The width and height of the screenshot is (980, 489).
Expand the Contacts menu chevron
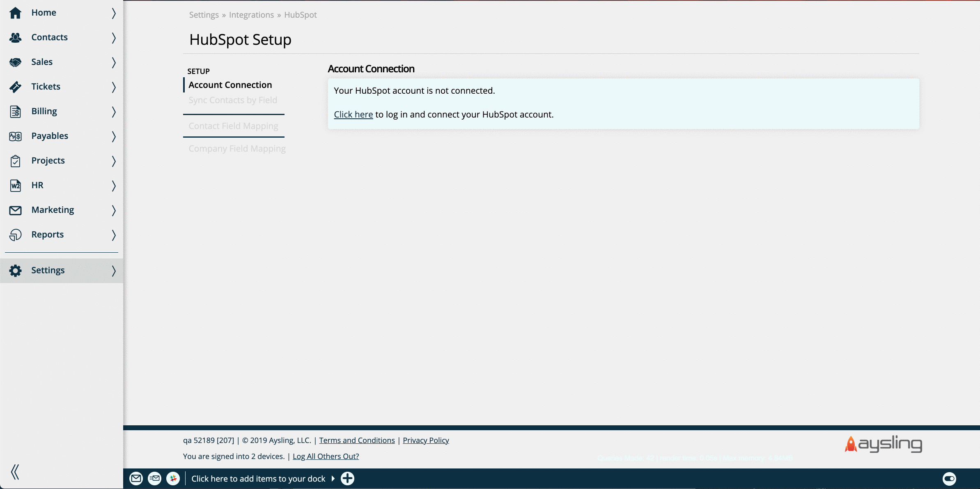(x=114, y=38)
